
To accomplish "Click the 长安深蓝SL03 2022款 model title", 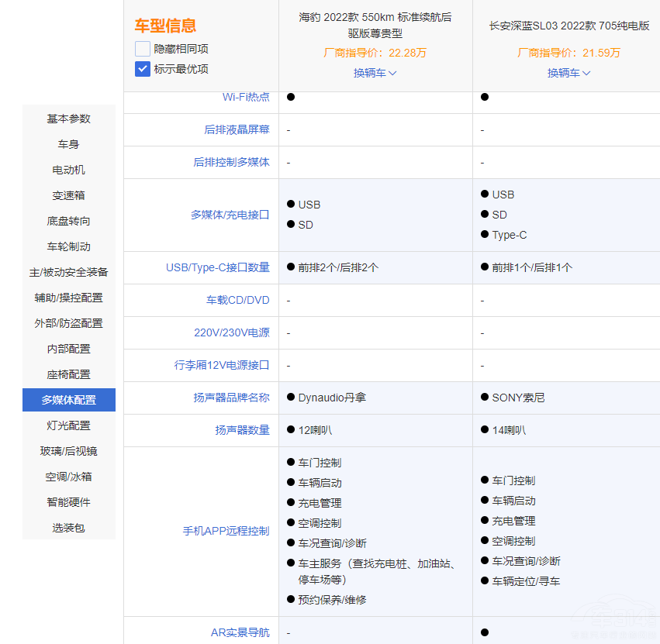I will tap(569, 26).
